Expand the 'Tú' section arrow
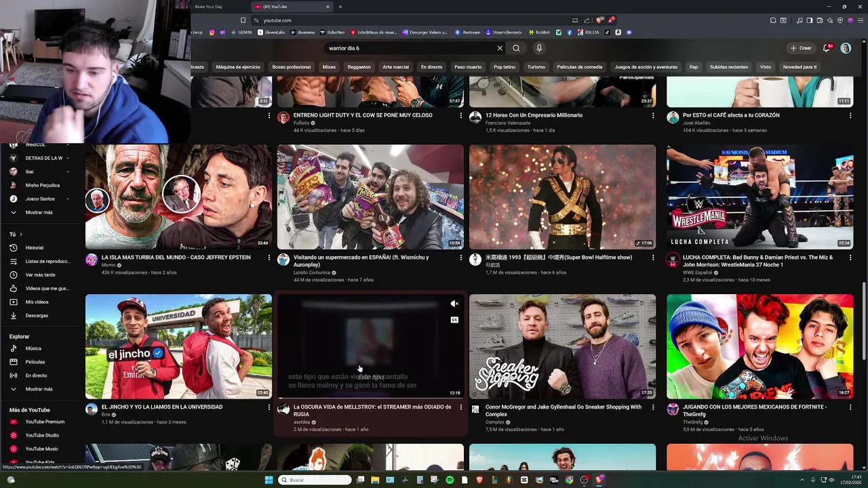The width and height of the screenshot is (868, 488). coord(21,235)
